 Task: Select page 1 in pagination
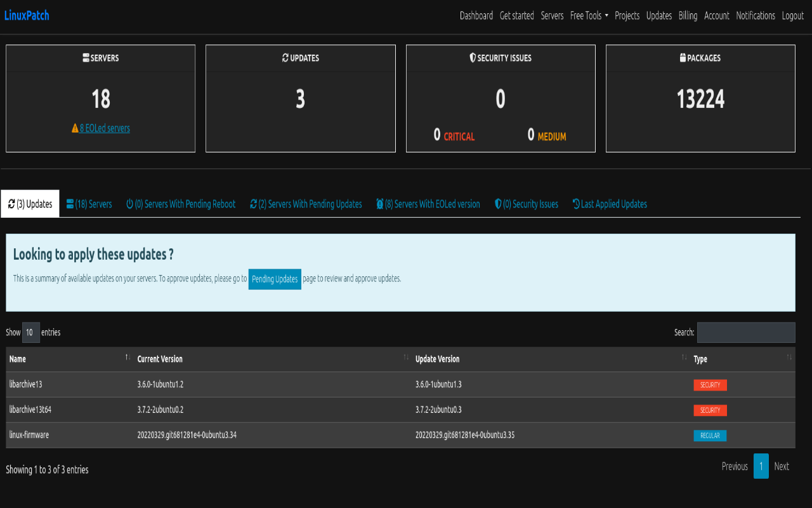pos(761,466)
